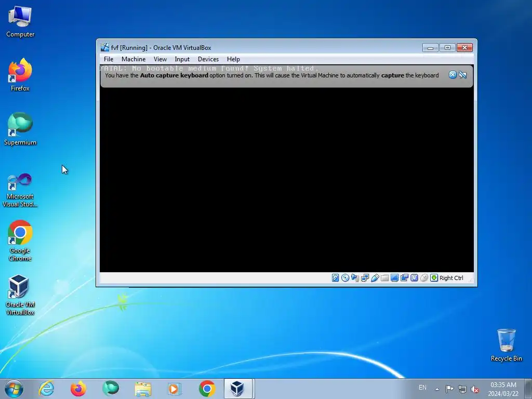Screen dimensions: 532x399
Task: Dismiss the Auto capture keyboard notification
Action: 453,75
